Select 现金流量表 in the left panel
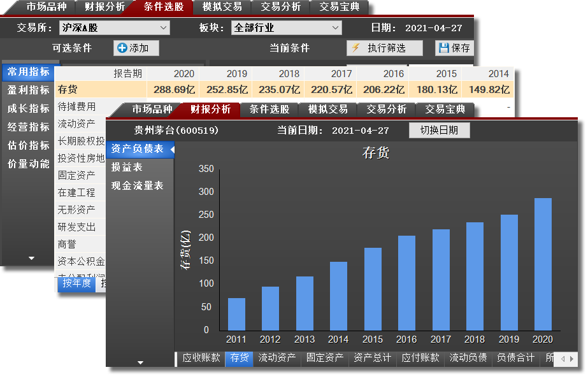Viewport: 588px width, 379px height. [140, 185]
